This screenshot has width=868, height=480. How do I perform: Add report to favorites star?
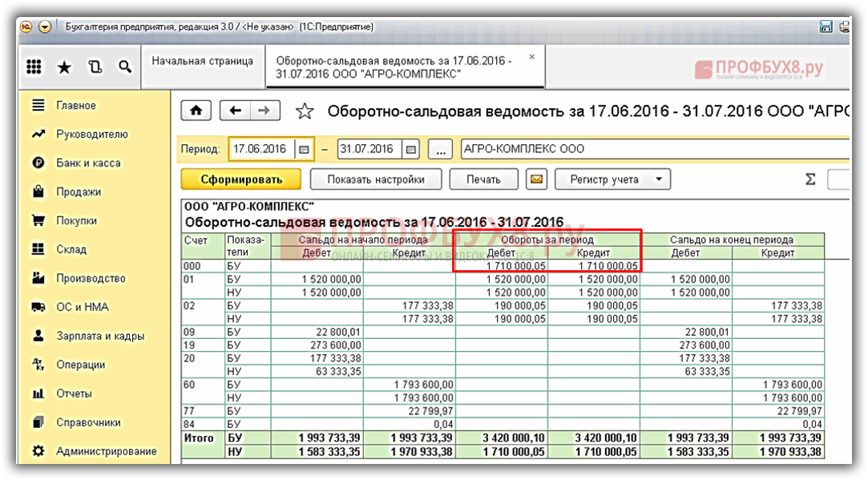[305, 111]
